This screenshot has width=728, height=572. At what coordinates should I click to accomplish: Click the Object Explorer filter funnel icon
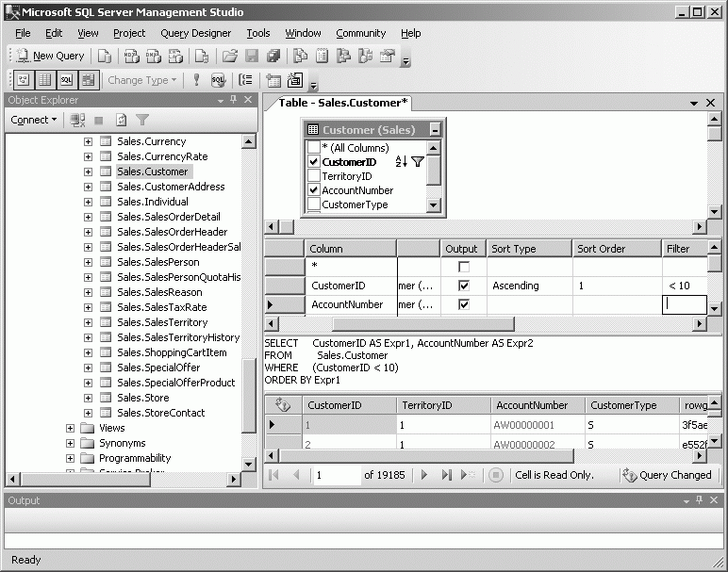pyautogui.click(x=142, y=121)
